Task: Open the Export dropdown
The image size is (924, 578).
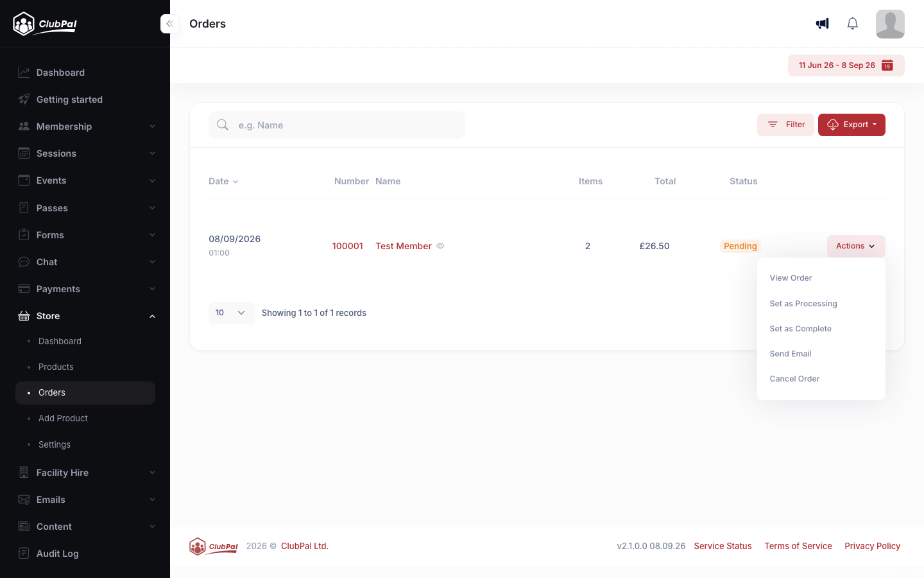Action: tap(851, 125)
